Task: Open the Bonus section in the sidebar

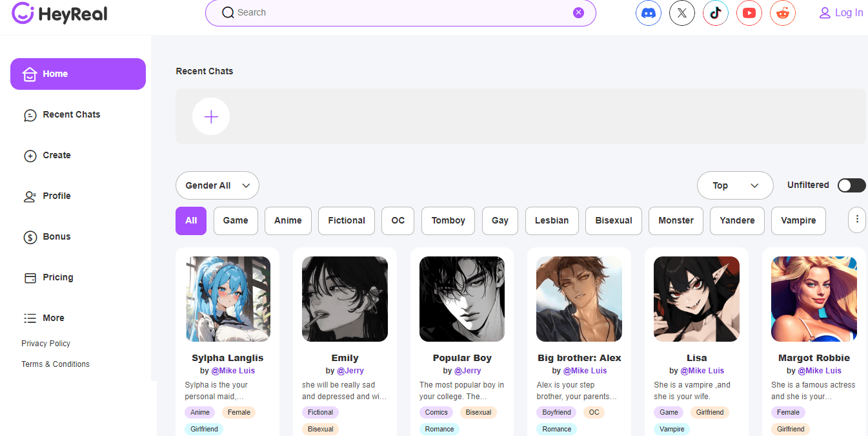Action: click(x=57, y=236)
